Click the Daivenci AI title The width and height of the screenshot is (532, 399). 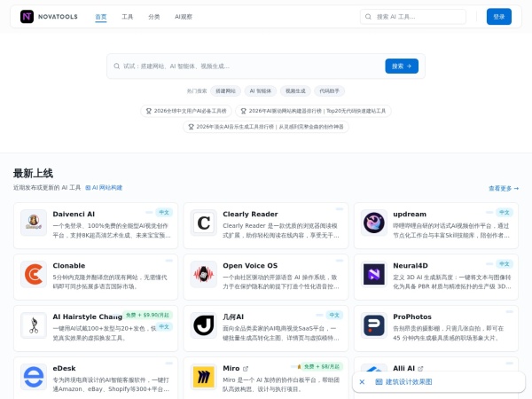pos(74,214)
